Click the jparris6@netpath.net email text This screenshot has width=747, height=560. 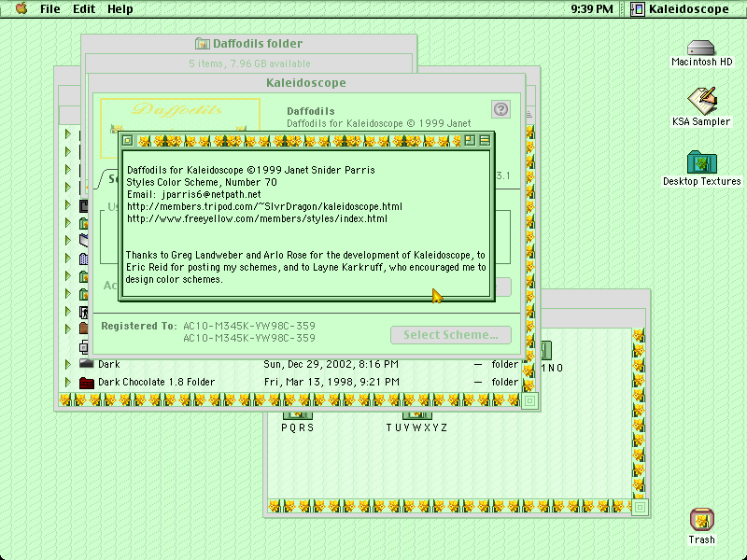coord(211,194)
